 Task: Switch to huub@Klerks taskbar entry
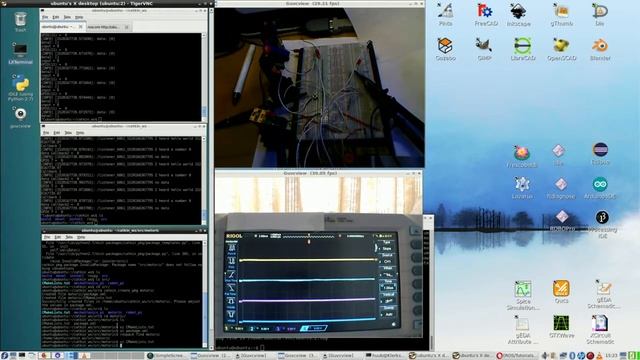click(385, 356)
